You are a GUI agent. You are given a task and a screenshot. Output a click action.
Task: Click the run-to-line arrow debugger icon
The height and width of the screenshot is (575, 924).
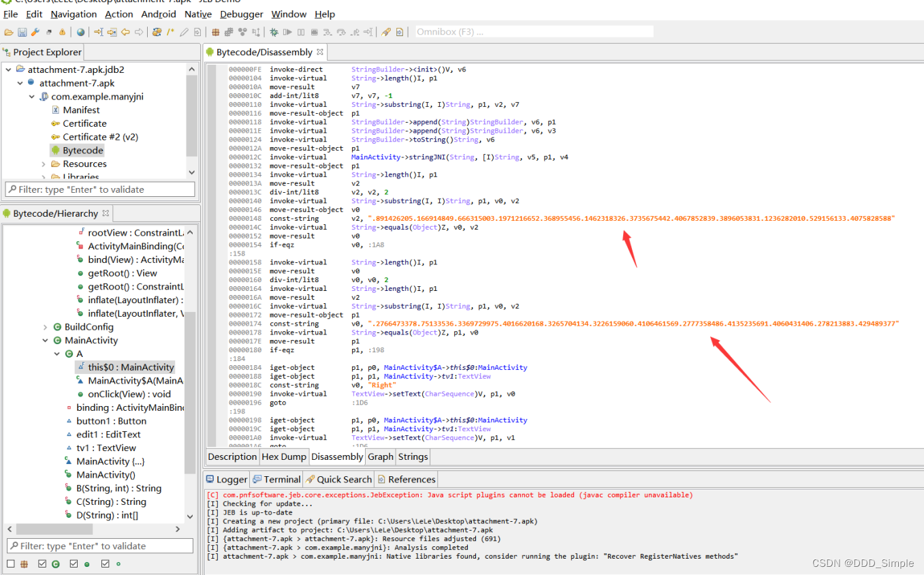coord(368,32)
